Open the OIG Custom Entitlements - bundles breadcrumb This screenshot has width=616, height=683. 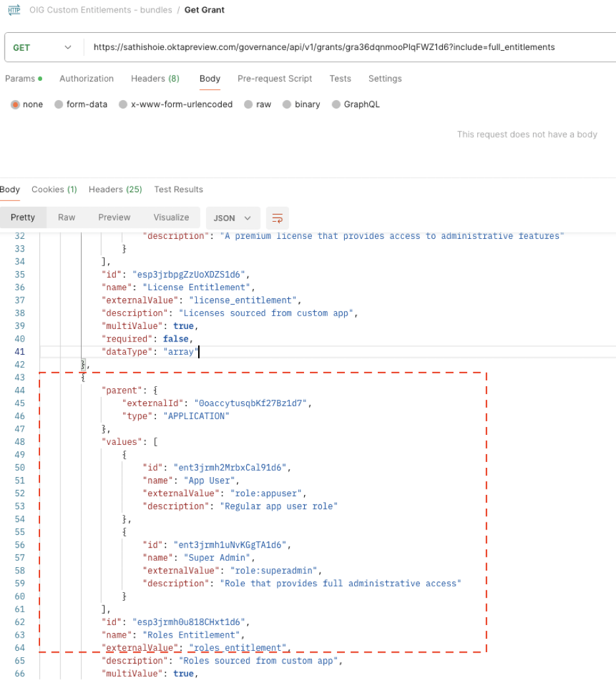coord(101,10)
